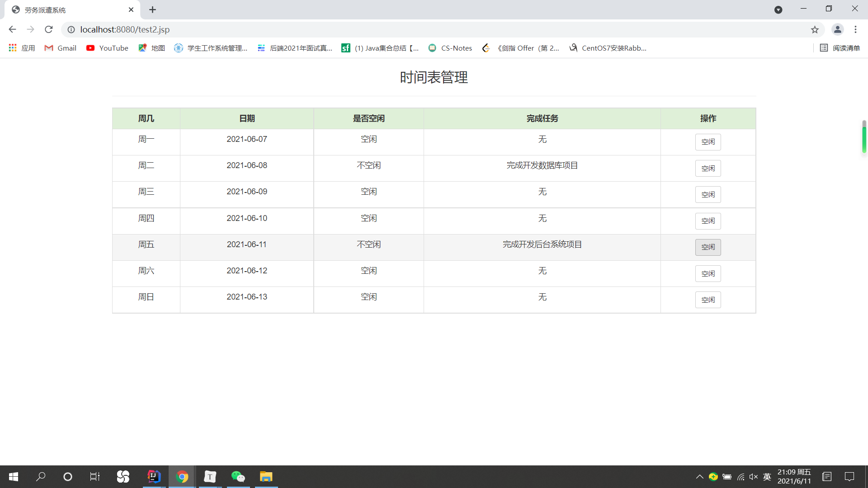
Task: Click the site information icon in address bar
Action: [71, 29]
